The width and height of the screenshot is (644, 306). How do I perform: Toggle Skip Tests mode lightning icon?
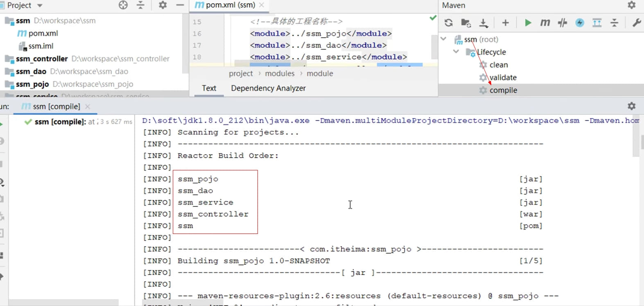[580, 23]
